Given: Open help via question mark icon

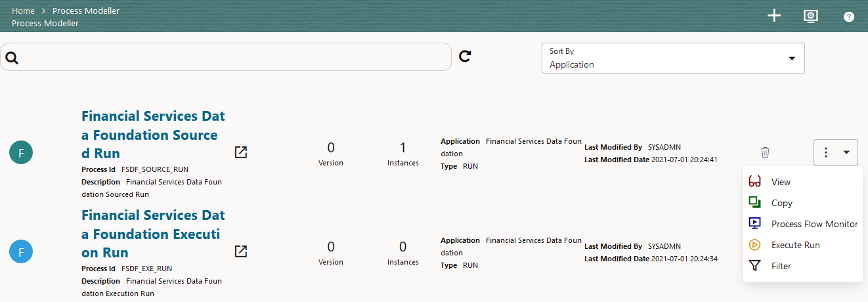Looking at the screenshot, I should coord(849,17).
